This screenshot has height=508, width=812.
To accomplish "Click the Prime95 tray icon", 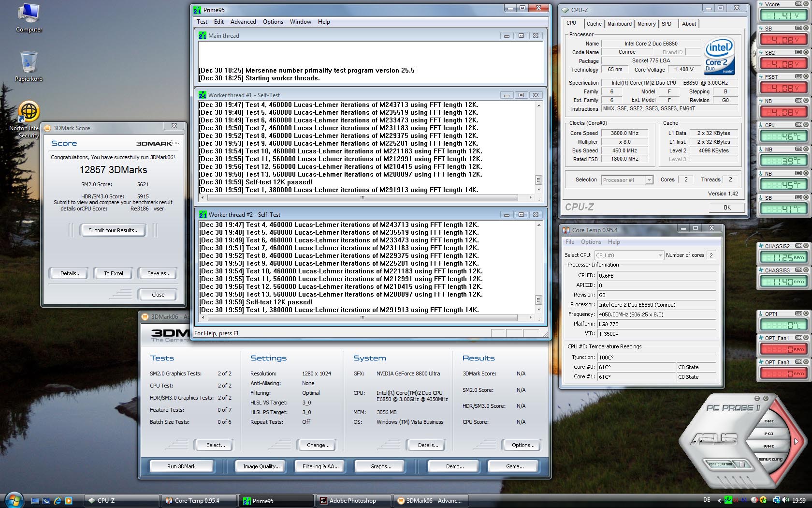I will (x=728, y=500).
